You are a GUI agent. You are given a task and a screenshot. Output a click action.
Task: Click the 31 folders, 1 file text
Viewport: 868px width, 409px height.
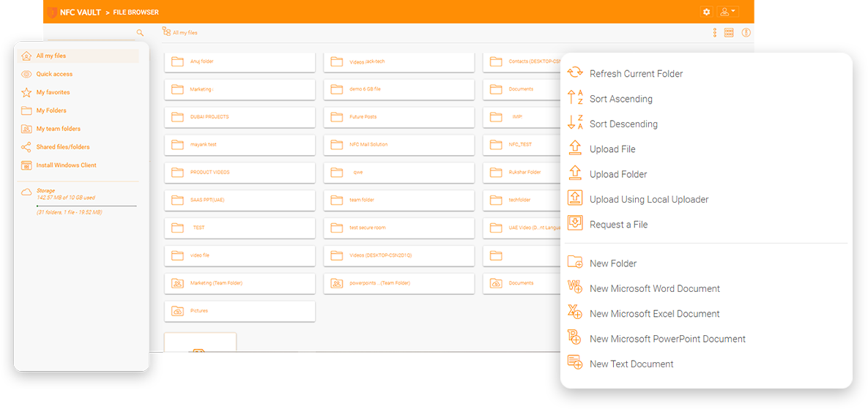pyautogui.click(x=69, y=212)
